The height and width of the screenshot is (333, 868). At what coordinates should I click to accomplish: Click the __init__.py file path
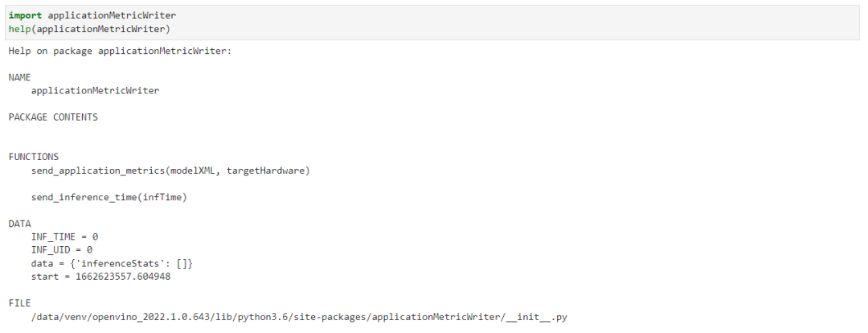tap(299, 318)
